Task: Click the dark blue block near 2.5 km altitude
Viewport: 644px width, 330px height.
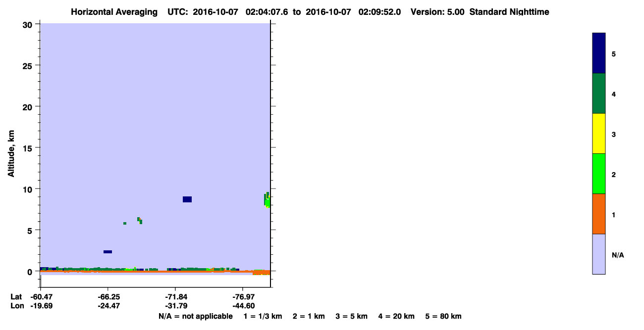Action: pos(107,252)
